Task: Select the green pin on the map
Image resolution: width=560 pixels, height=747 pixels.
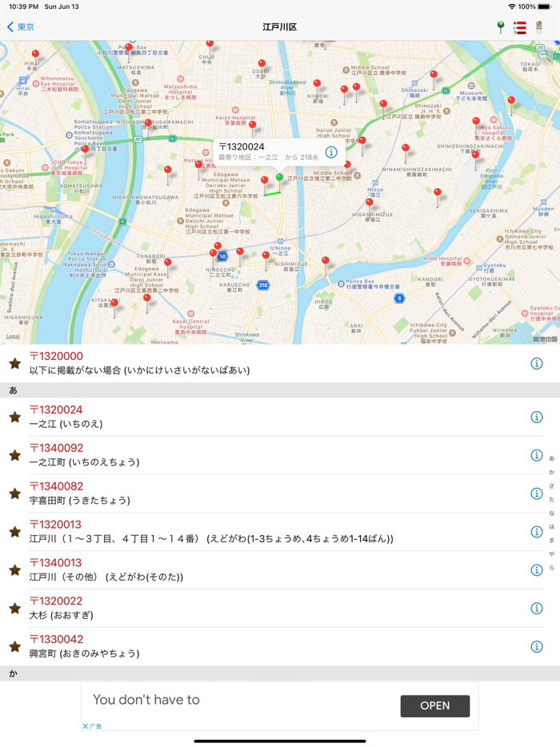Action: (280, 178)
